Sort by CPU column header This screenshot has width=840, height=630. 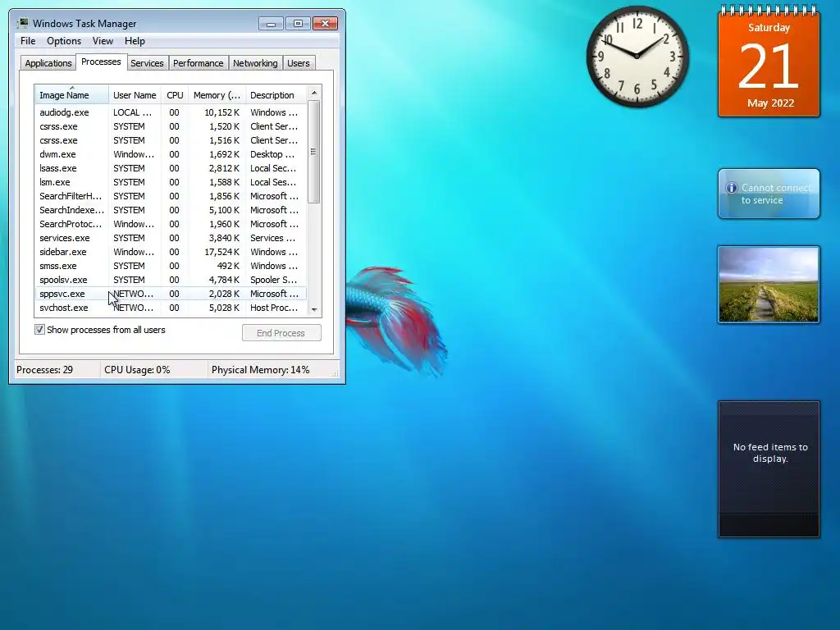175,95
